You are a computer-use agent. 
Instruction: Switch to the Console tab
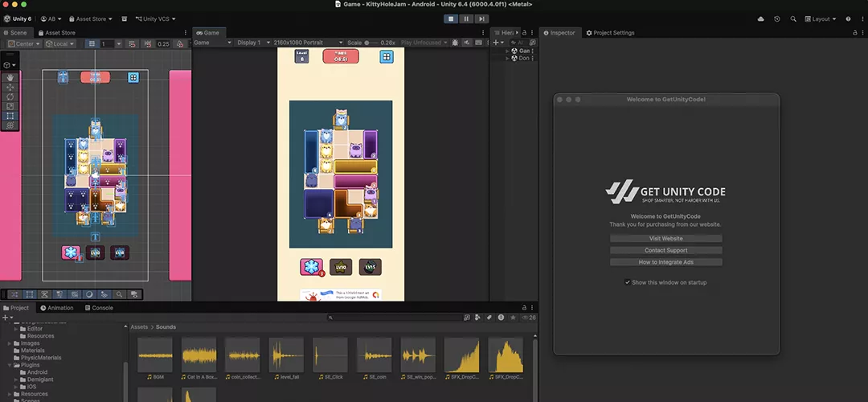pyautogui.click(x=99, y=308)
